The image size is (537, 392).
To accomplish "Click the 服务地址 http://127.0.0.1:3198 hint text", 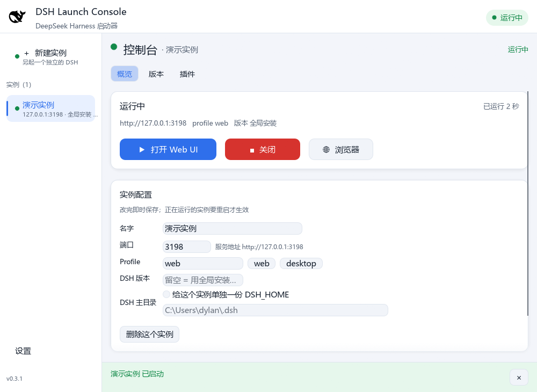I will coord(259,247).
